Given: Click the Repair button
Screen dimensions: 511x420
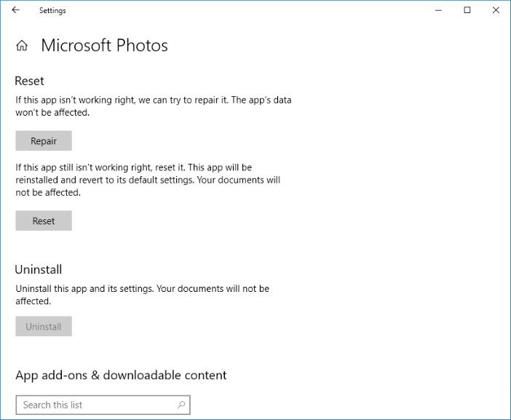Looking at the screenshot, I should 44,140.
